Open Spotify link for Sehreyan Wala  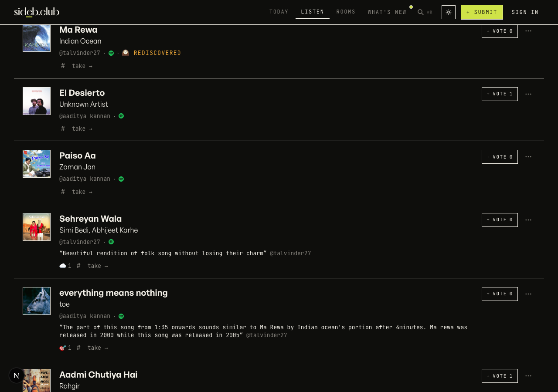[x=111, y=242]
